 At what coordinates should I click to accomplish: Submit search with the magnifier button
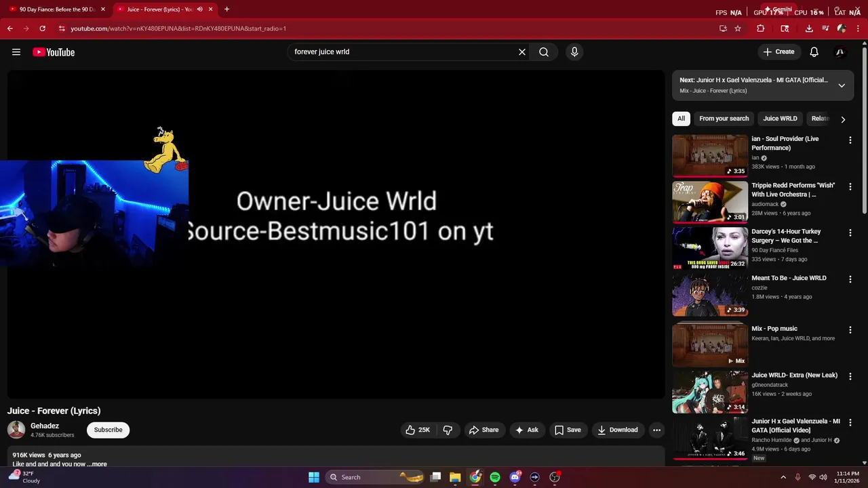coord(544,52)
